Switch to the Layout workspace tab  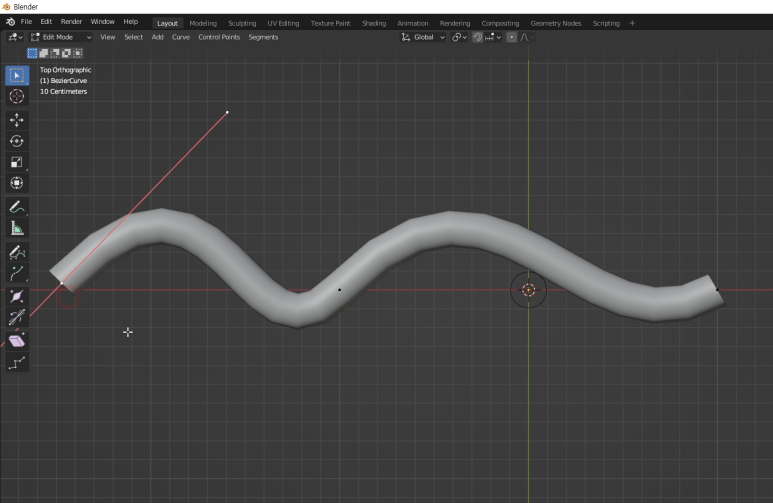[167, 23]
